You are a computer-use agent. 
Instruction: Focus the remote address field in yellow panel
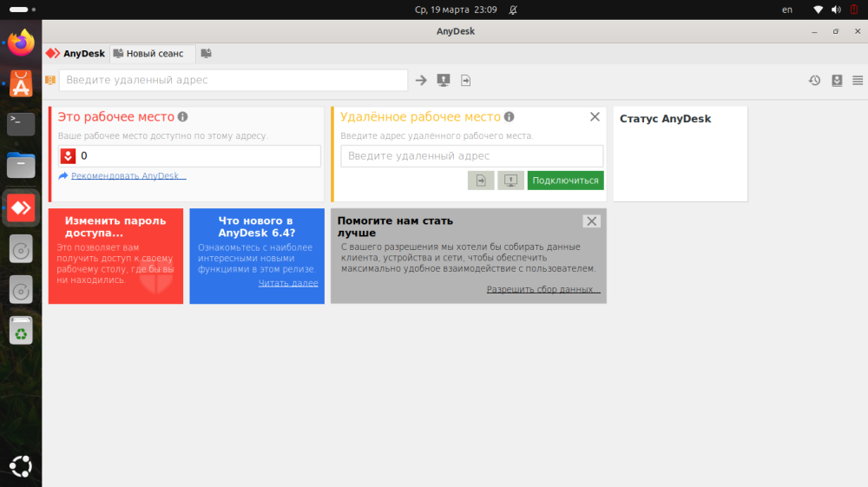point(471,156)
